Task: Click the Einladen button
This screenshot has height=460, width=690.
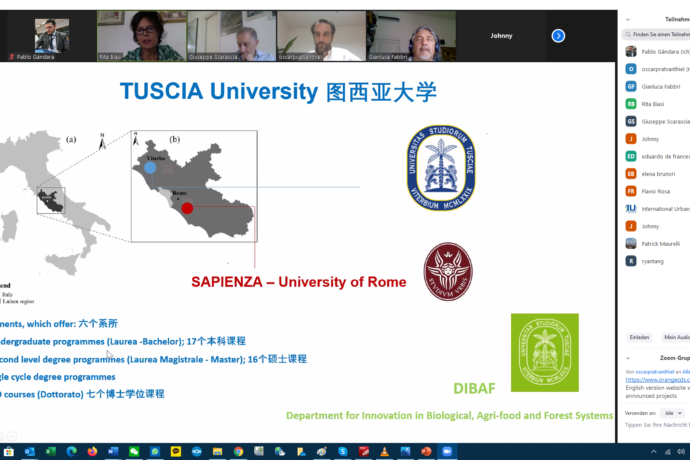Action: click(639, 337)
